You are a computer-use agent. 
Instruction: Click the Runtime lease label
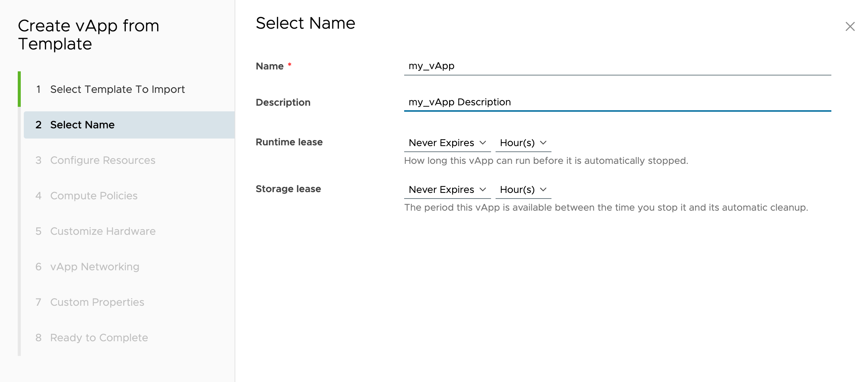(289, 142)
